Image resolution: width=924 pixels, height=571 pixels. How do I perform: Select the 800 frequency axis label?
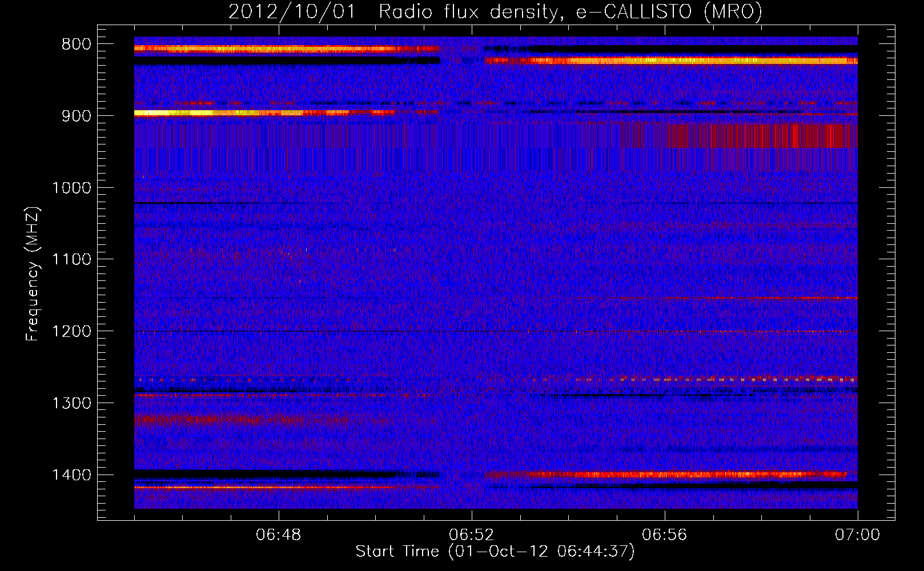click(x=76, y=45)
